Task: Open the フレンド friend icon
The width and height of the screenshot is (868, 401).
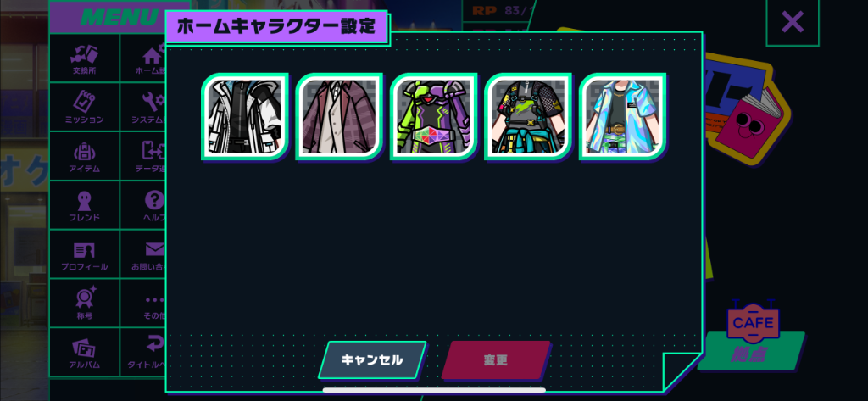Action: pyautogui.click(x=84, y=204)
